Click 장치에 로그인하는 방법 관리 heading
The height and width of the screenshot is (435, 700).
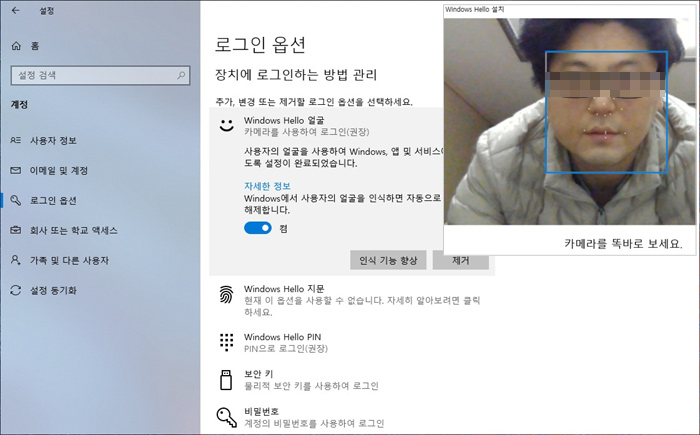[296, 75]
